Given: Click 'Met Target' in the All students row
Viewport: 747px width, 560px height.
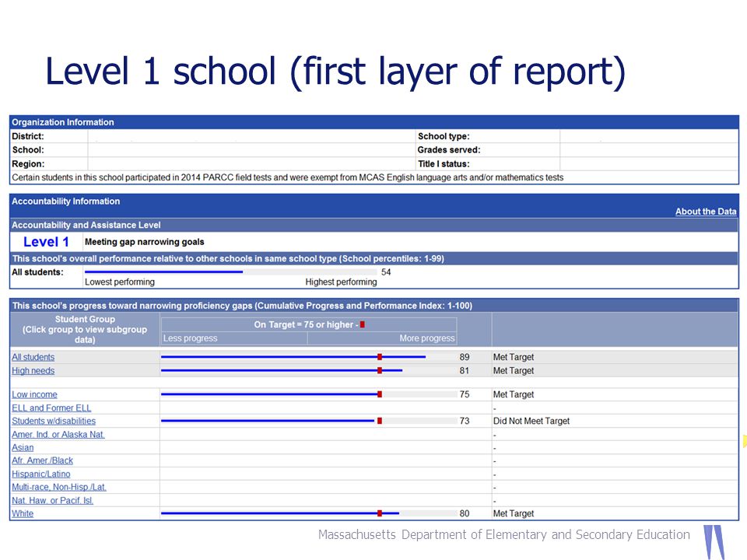Looking at the screenshot, I should pos(514,357).
